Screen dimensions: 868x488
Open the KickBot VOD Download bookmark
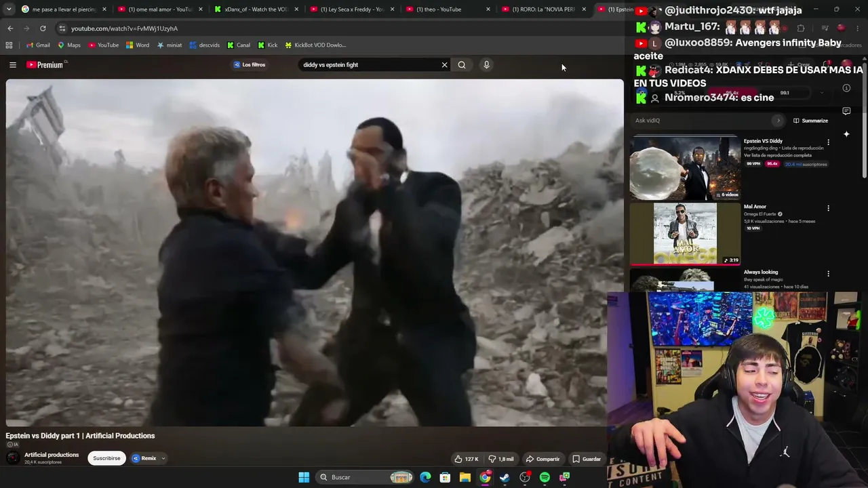point(315,45)
